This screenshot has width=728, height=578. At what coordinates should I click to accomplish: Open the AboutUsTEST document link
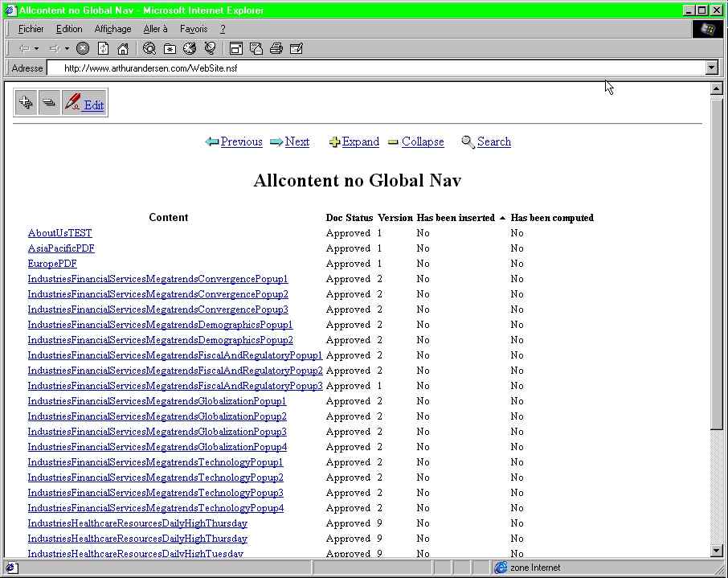pos(60,233)
